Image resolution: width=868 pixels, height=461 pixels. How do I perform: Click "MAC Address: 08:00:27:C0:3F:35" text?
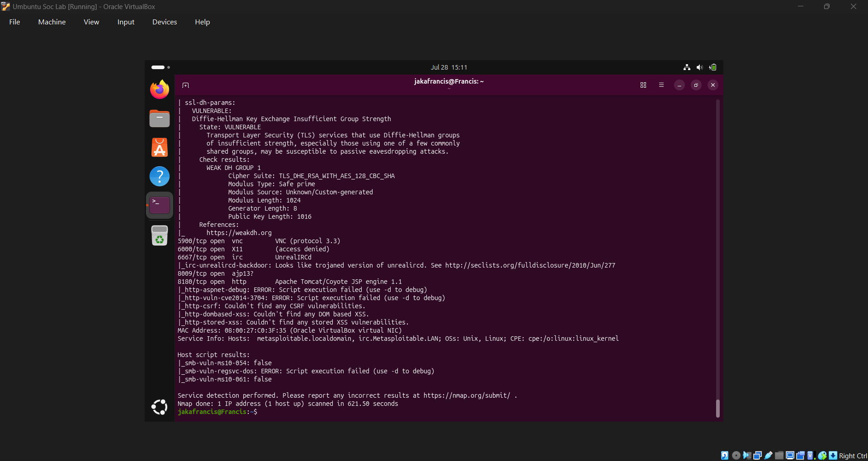click(232, 330)
